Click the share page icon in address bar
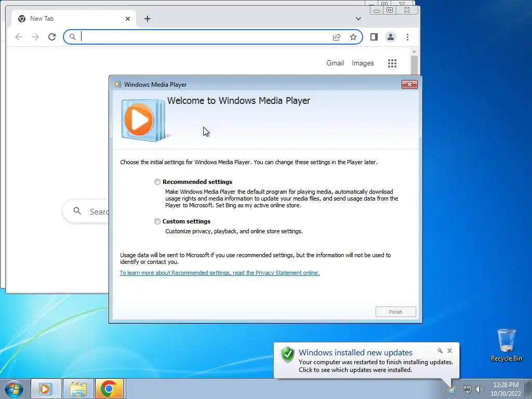 pyautogui.click(x=337, y=37)
